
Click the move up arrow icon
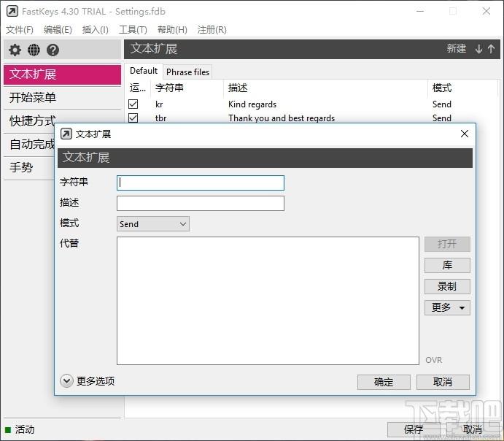coord(491,49)
